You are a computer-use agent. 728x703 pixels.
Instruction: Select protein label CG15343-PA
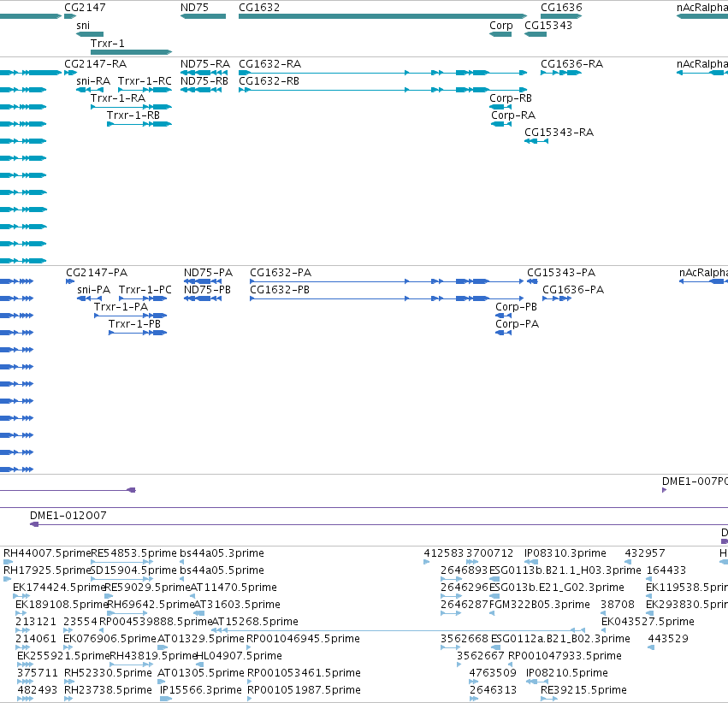(561, 273)
